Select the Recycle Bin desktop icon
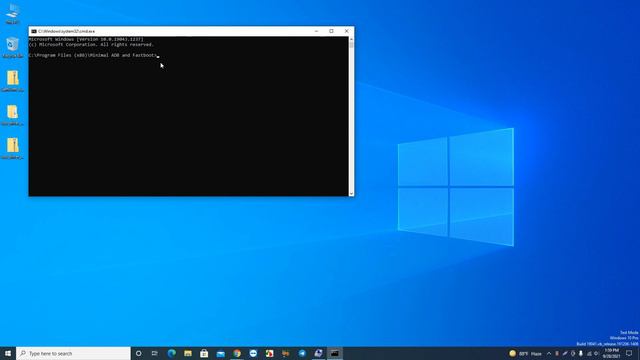Viewport: 640px width, 360px height. pyautogui.click(x=12, y=47)
